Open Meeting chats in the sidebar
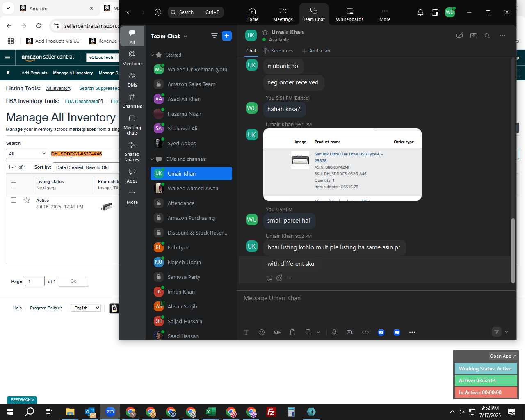The width and height of the screenshot is (525, 420). 132,125
